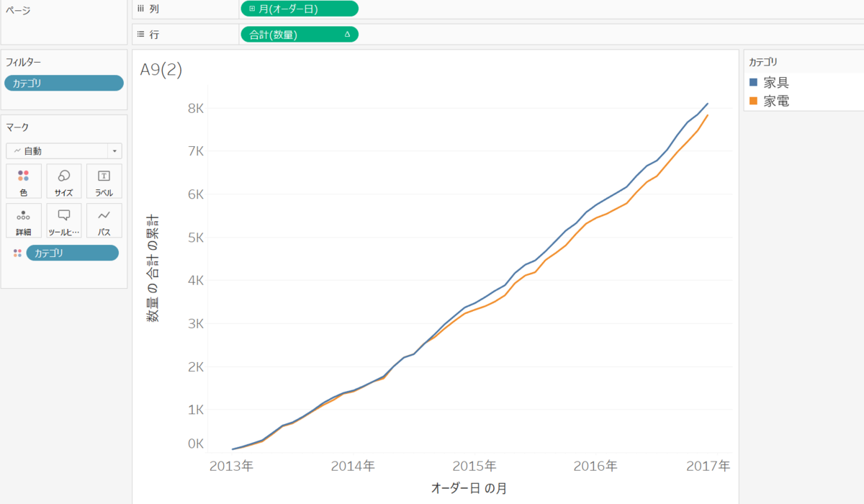This screenshot has width=864, height=504.
Task: Click the rows shelf icon beside 行
Action: pyautogui.click(x=141, y=34)
